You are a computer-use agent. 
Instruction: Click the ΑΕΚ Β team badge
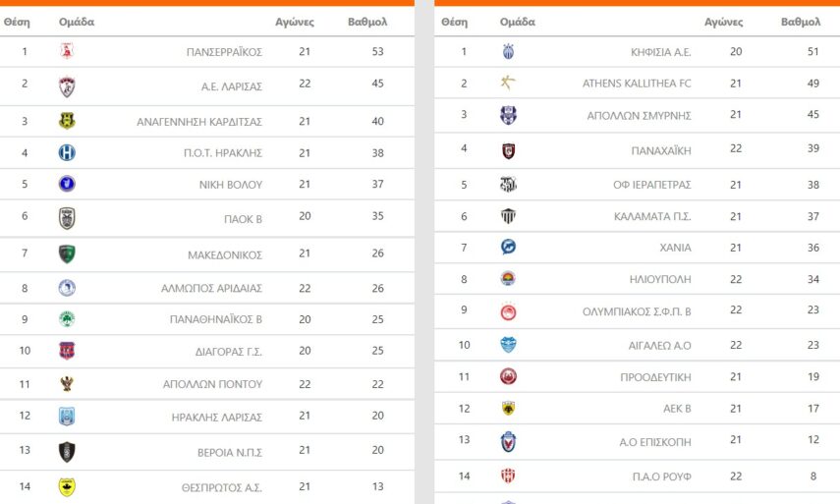[508, 408]
